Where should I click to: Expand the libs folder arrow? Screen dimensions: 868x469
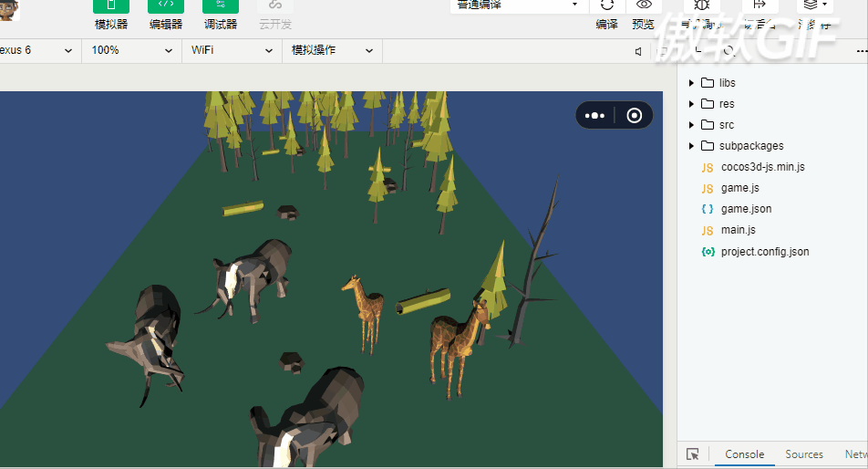pyautogui.click(x=691, y=83)
